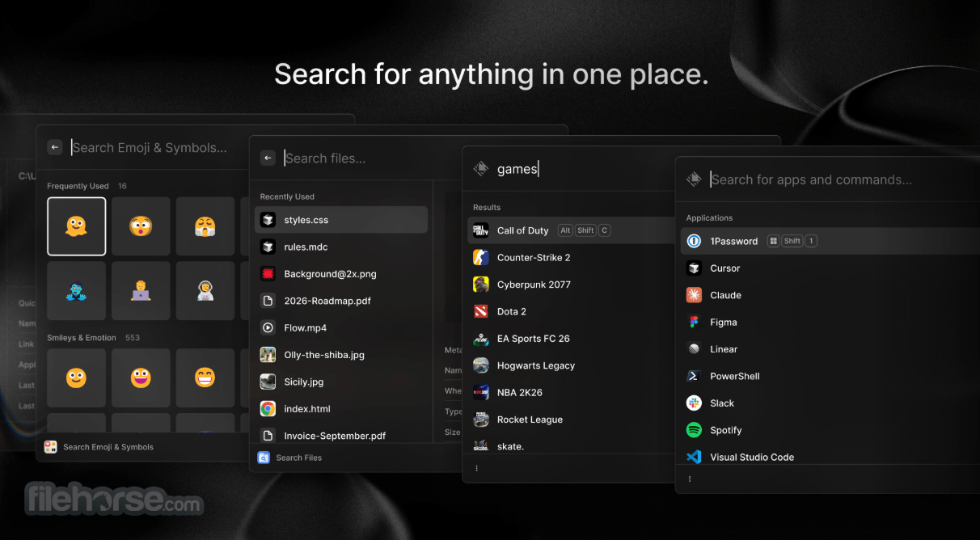Click the Counter-Strike 2 game icon

pos(481,257)
